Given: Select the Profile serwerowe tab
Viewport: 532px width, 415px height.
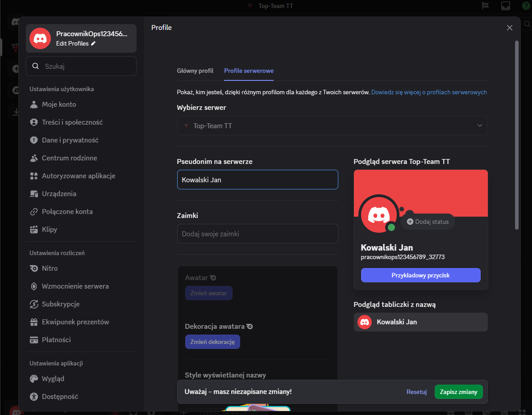Looking at the screenshot, I should (x=249, y=71).
